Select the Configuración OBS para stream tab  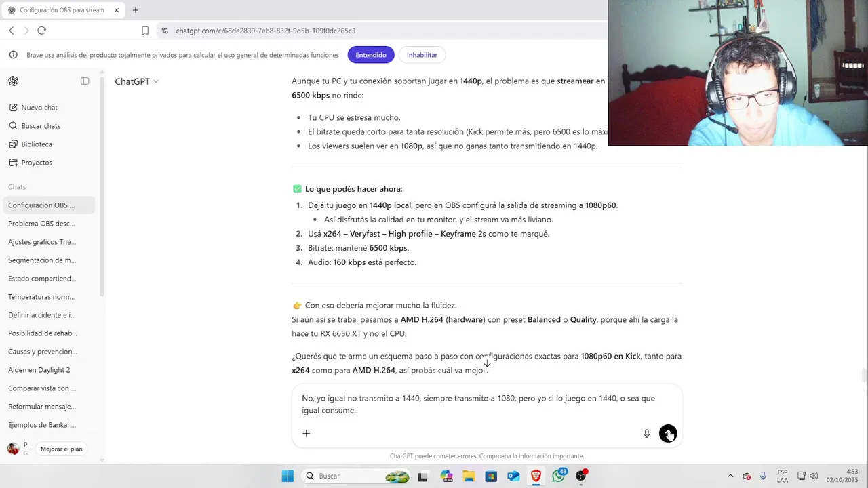tap(62, 10)
